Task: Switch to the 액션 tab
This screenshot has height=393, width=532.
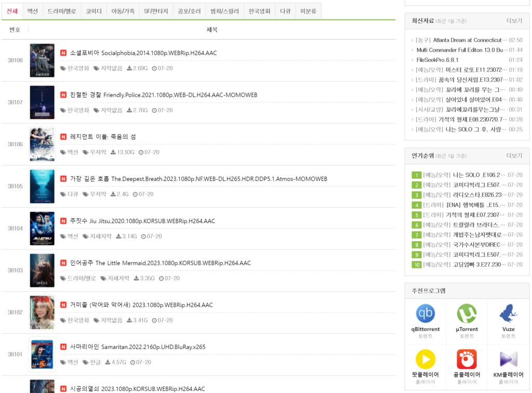Action: pos(33,11)
